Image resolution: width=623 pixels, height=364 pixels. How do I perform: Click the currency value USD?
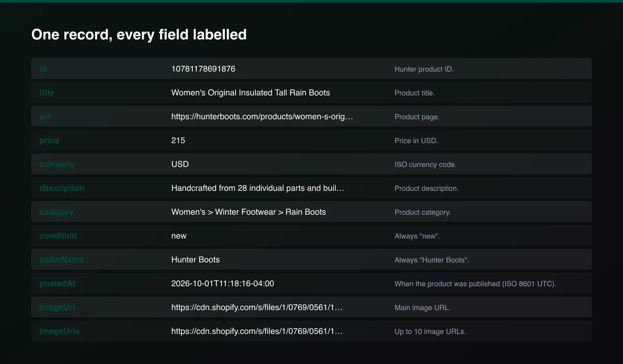tap(180, 164)
